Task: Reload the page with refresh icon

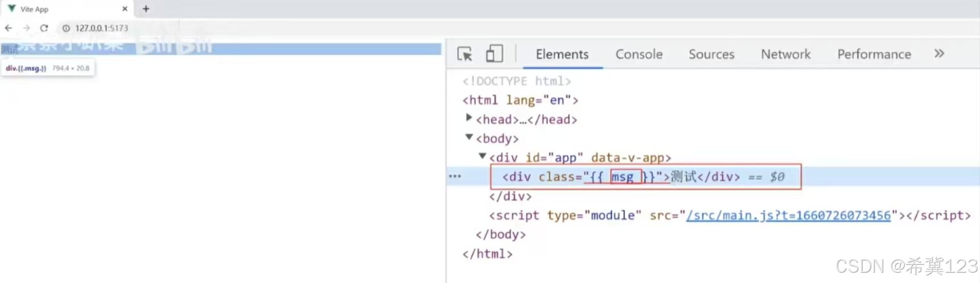Action: pos(44,28)
